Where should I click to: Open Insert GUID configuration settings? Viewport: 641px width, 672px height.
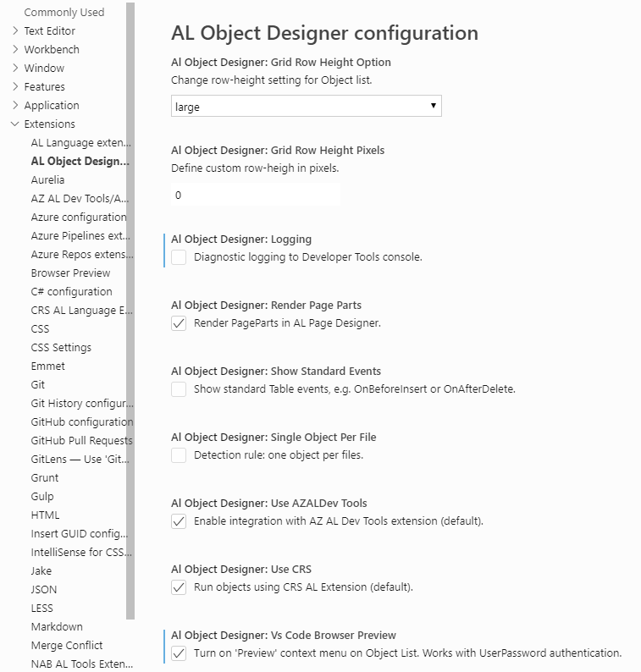point(80,533)
